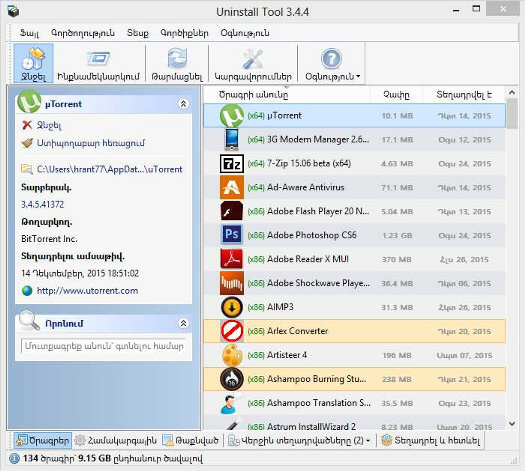Select the Adobe Photoshop CS6 icon
525x471 pixels.
click(x=232, y=234)
